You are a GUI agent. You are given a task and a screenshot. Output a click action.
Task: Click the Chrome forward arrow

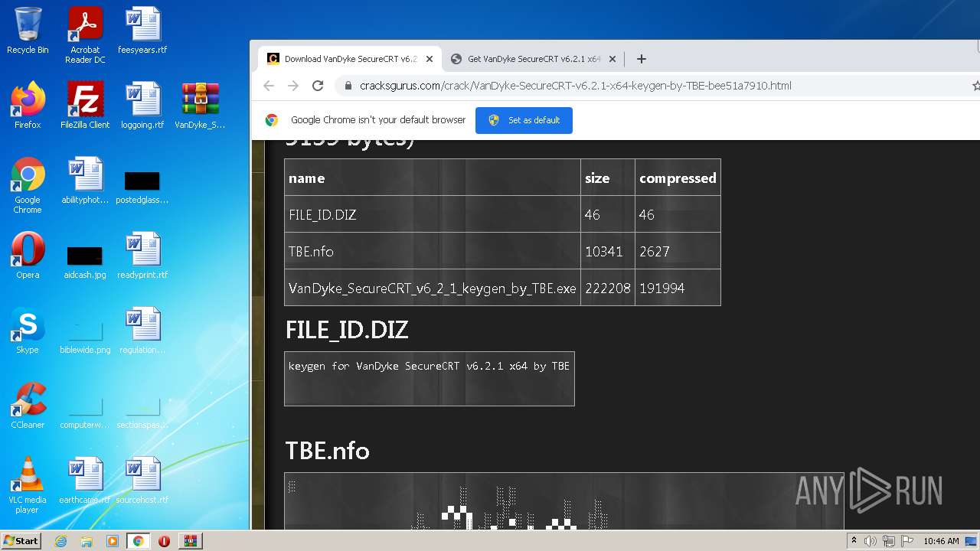pyautogui.click(x=293, y=86)
